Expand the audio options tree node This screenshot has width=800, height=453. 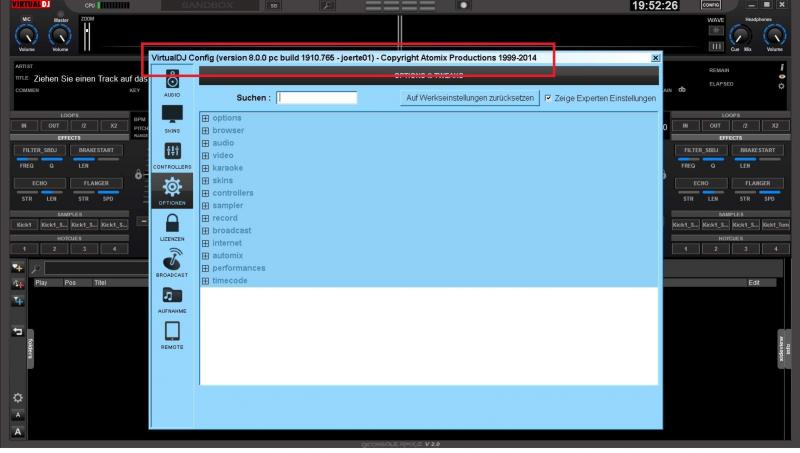point(205,143)
